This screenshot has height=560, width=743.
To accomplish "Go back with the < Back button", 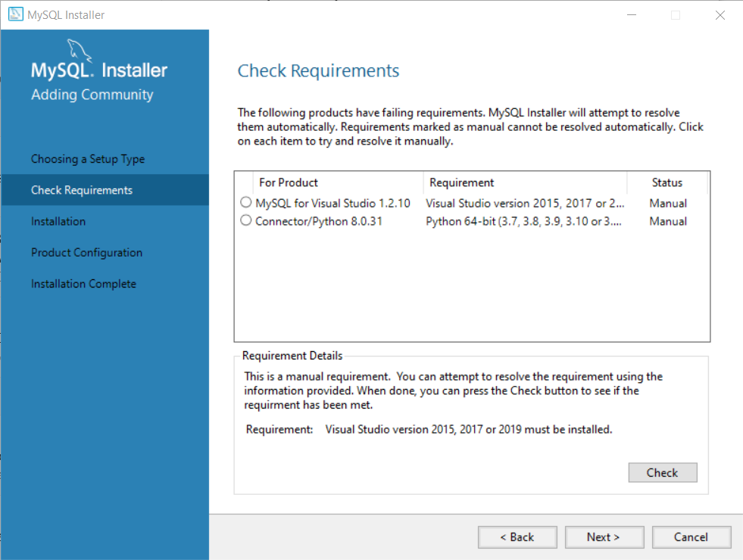I will click(517, 537).
